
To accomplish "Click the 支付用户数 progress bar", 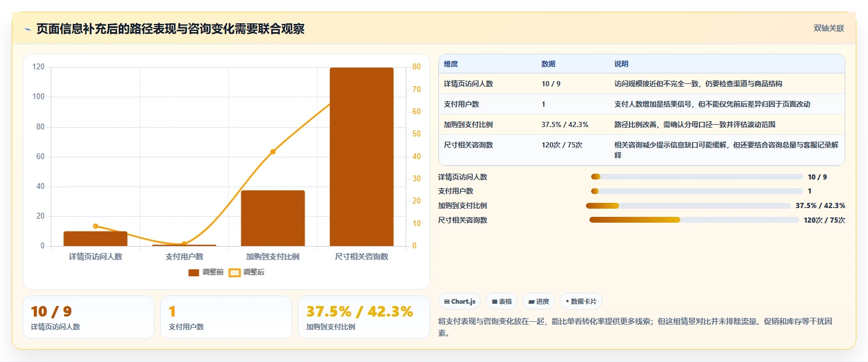I will click(697, 191).
